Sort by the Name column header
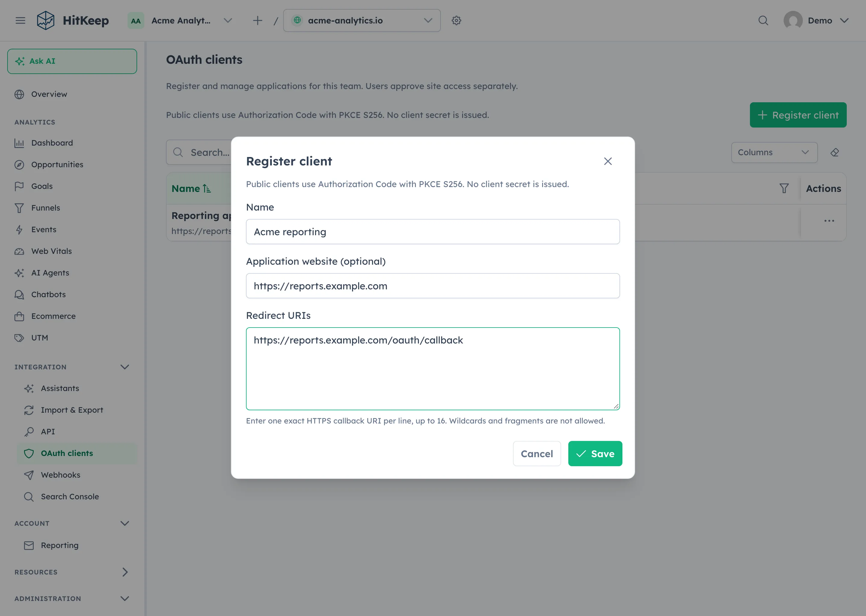 click(x=191, y=189)
